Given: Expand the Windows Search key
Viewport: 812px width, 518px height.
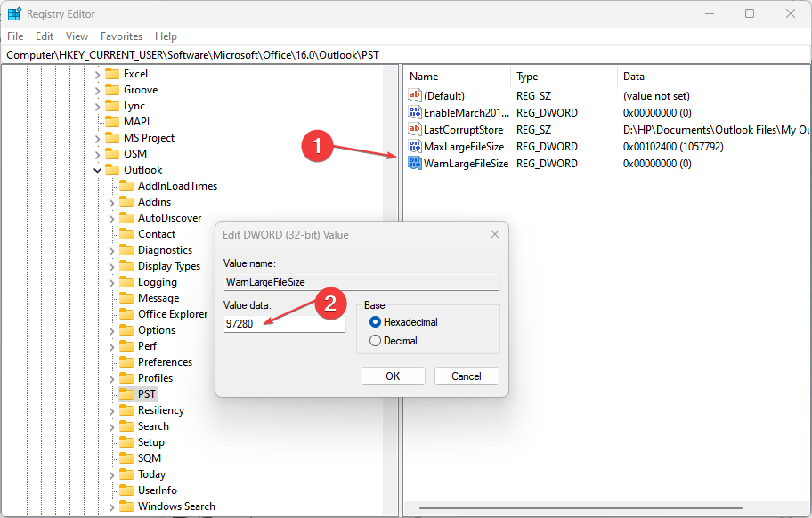Looking at the screenshot, I should pos(112,507).
